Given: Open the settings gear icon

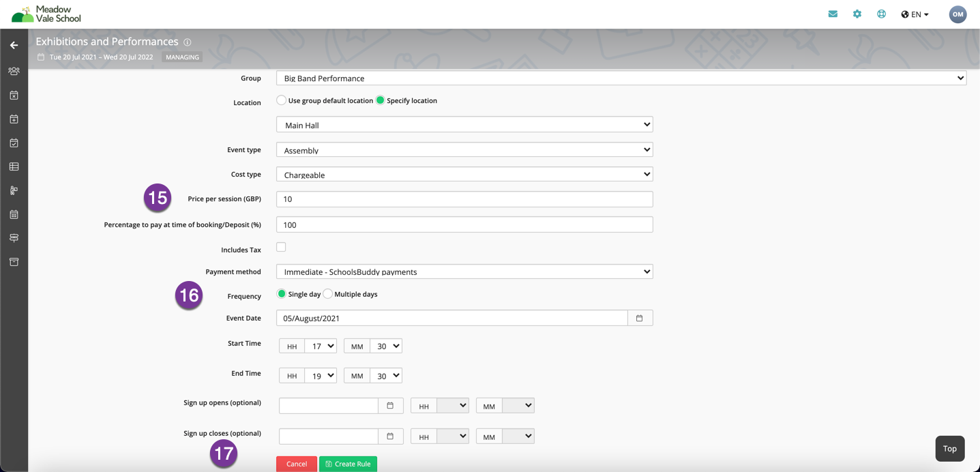Looking at the screenshot, I should pos(857,14).
